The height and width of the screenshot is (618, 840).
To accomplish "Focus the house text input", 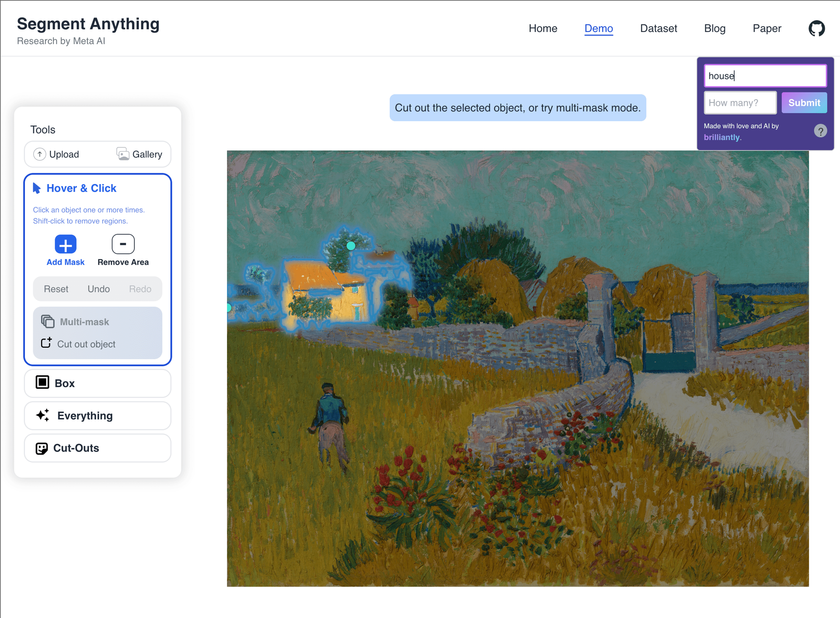I will [x=765, y=76].
